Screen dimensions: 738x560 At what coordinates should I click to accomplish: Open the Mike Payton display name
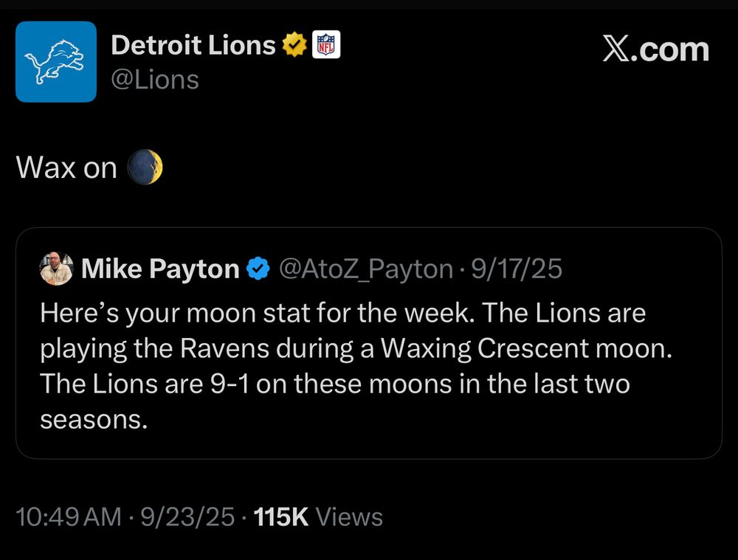(x=160, y=269)
